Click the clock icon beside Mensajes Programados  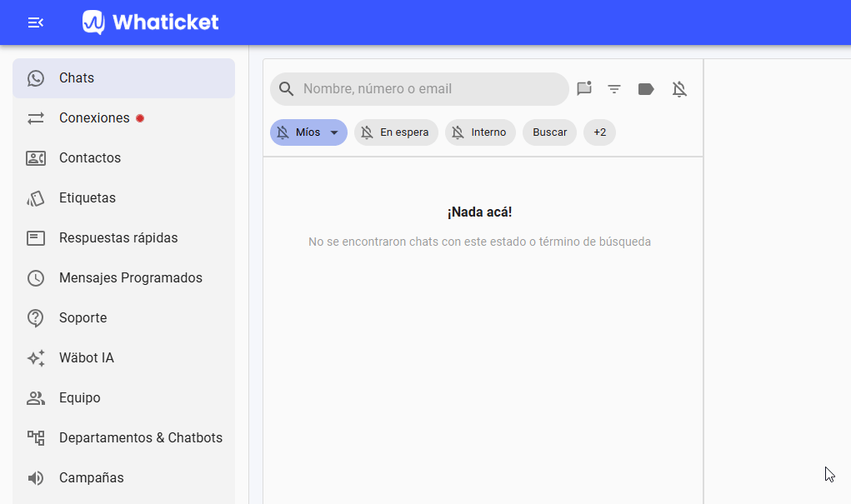[36, 278]
